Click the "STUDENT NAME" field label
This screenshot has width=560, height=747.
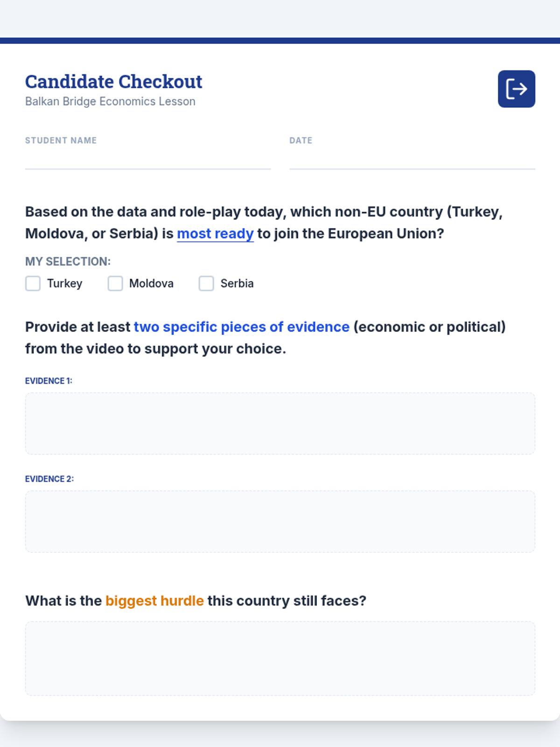click(61, 141)
